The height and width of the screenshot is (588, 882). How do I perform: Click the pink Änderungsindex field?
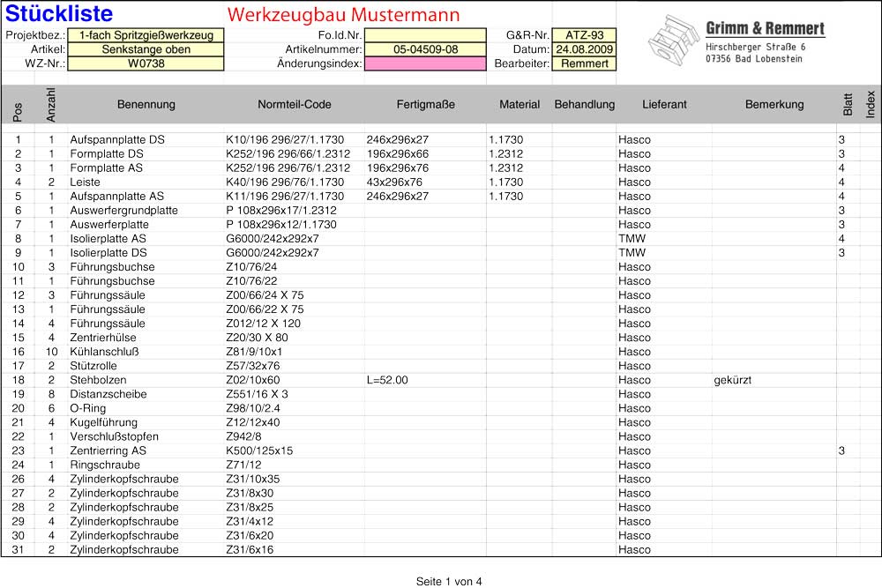[x=425, y=63]
